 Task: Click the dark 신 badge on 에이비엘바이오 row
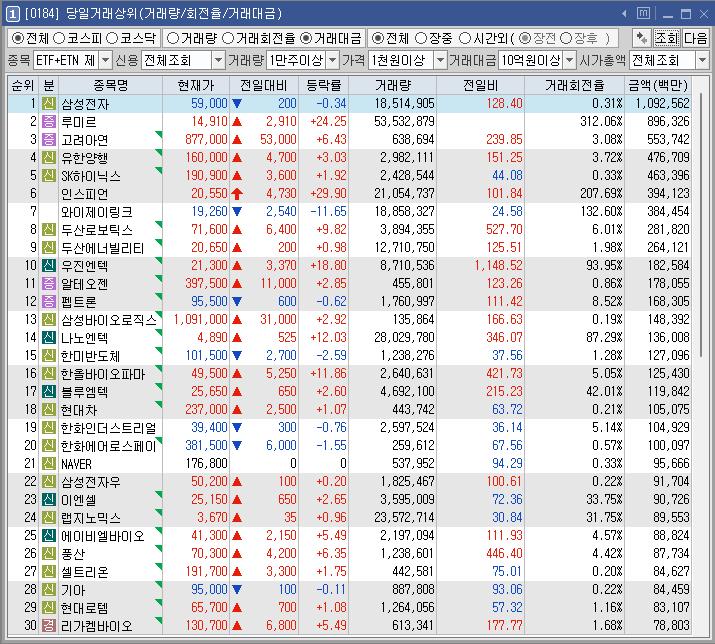(48, 535)
